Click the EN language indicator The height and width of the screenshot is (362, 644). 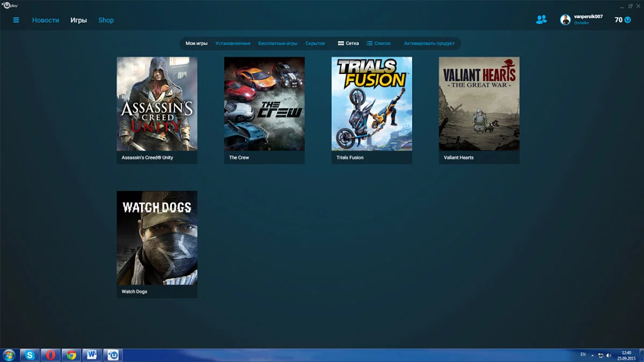(x=583, y=355)
